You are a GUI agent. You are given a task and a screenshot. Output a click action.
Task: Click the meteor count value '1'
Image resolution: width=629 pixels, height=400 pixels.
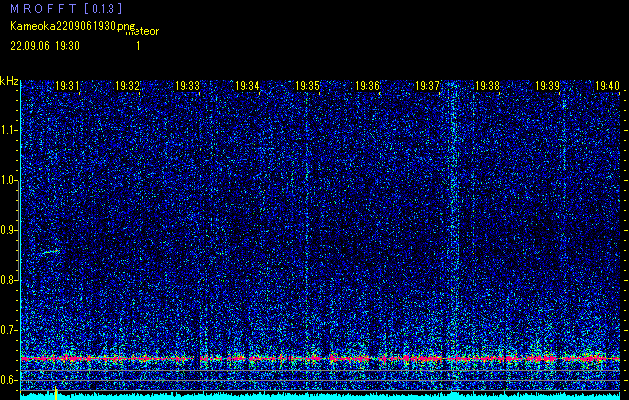tap(138, 46)
